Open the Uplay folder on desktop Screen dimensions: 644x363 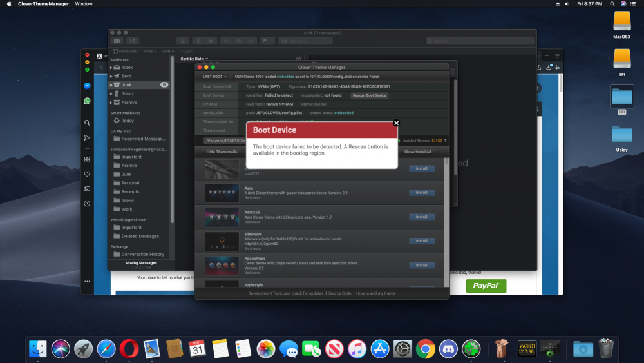(x=622, y=138)
